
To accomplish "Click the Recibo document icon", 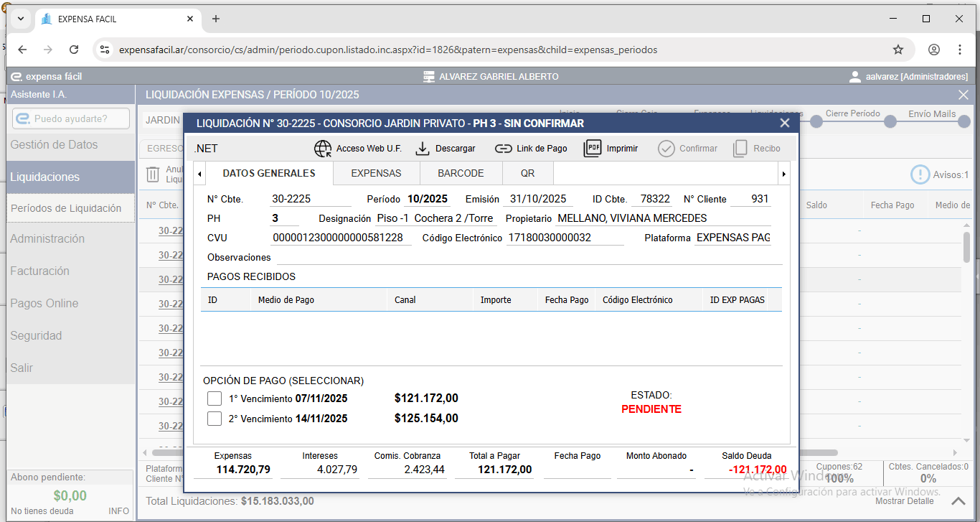I will 740,149.
